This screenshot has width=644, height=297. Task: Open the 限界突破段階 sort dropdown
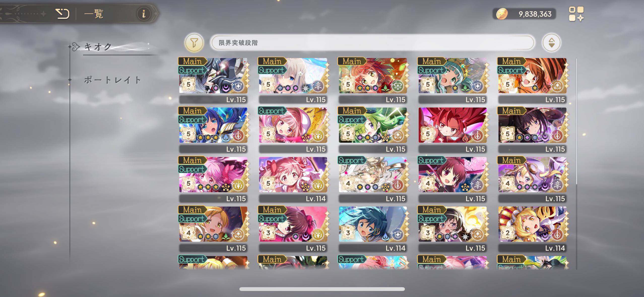click(x=372, y=43)
